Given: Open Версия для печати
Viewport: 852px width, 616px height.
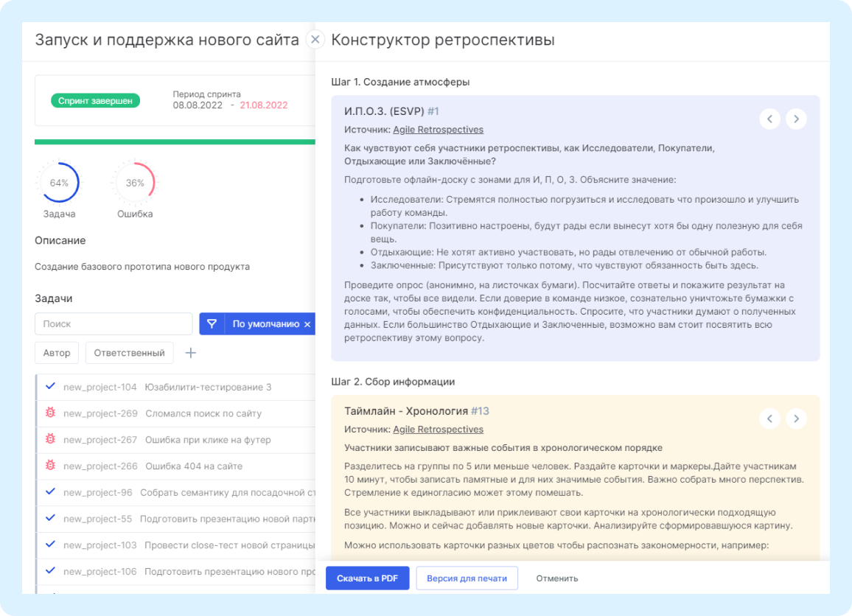Looking at the screenshot, I should pos(467,578).
